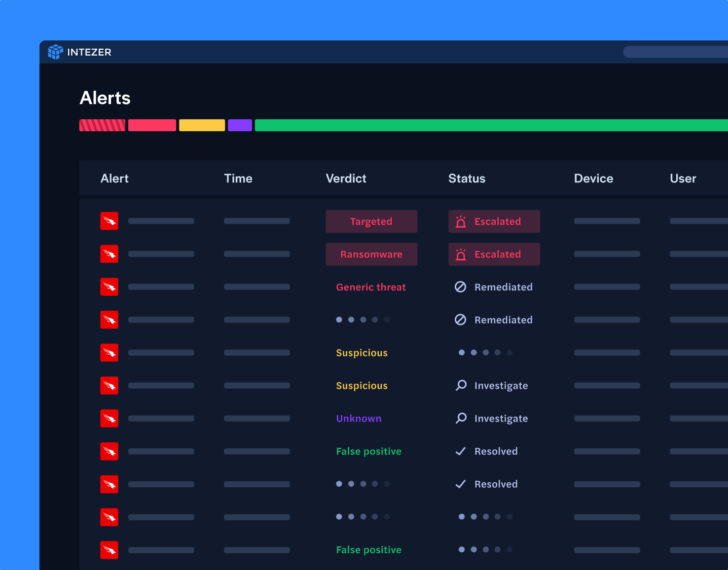Click the yellow segment of the alerts bar
This screenshot has width=728, height=570.
coord(202,125)
